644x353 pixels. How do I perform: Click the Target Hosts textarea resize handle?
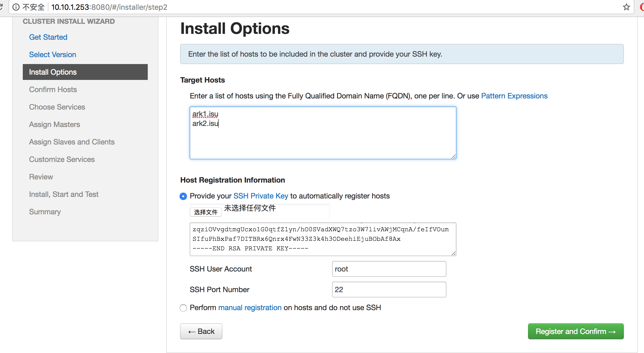coord(453,156)
